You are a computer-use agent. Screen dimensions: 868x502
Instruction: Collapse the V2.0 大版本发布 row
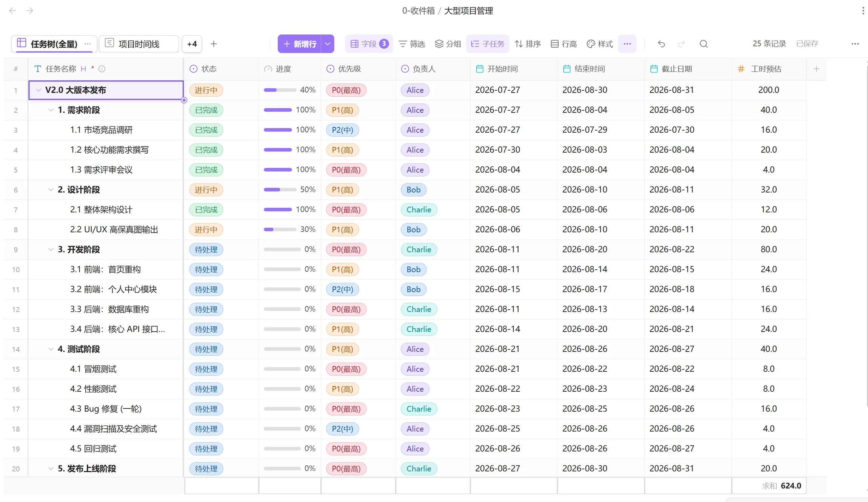point(38,90)
